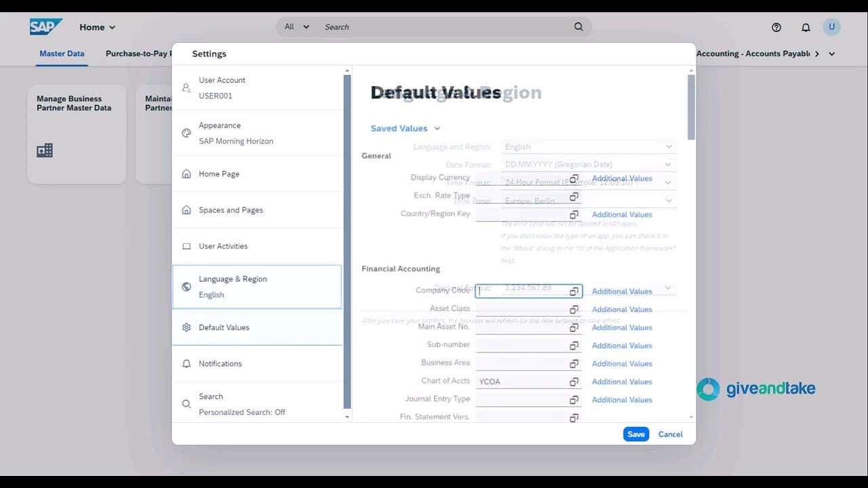Image resolution: width=868 pixels, height=488 pixels.
Task: Click the user account person icon
Action: [x=186, y=88]
